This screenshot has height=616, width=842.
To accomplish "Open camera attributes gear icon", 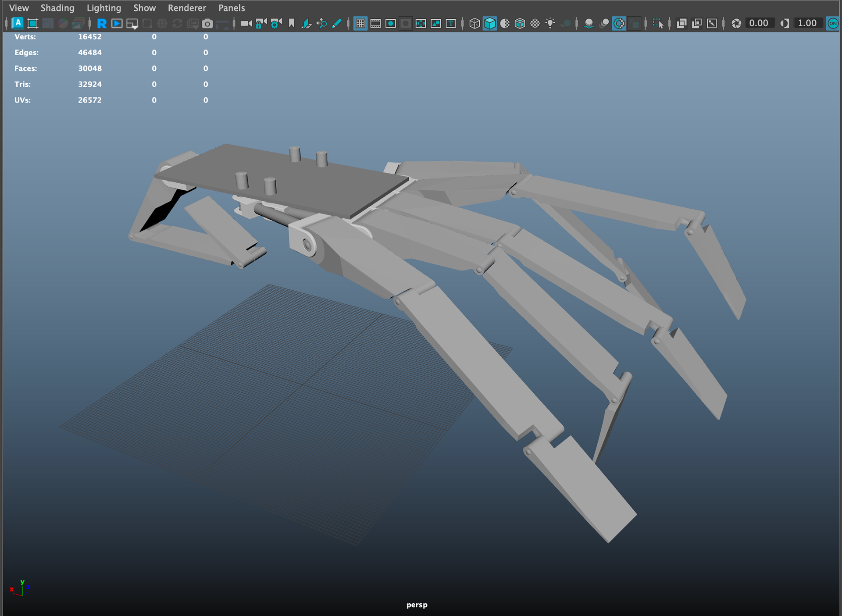I will pos(276,23).
